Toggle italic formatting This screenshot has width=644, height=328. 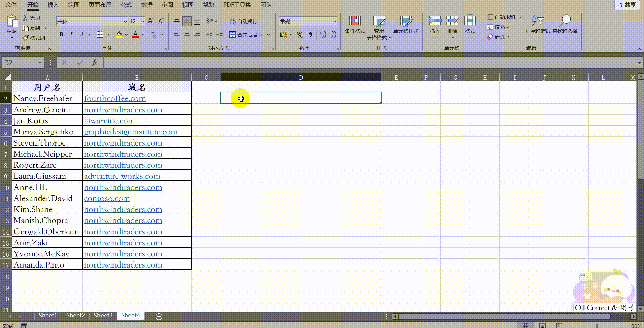click(x=71, y=34)
